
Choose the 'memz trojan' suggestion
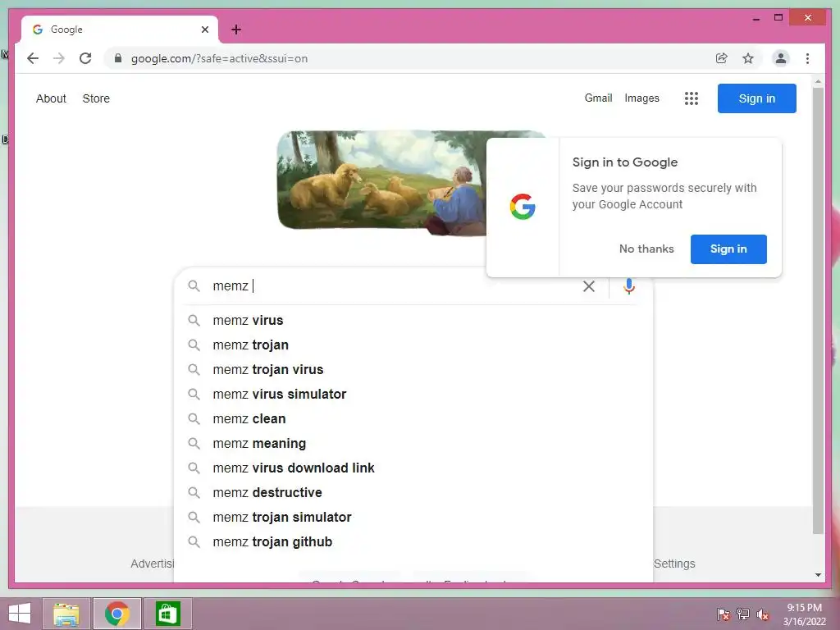[413, 345]
